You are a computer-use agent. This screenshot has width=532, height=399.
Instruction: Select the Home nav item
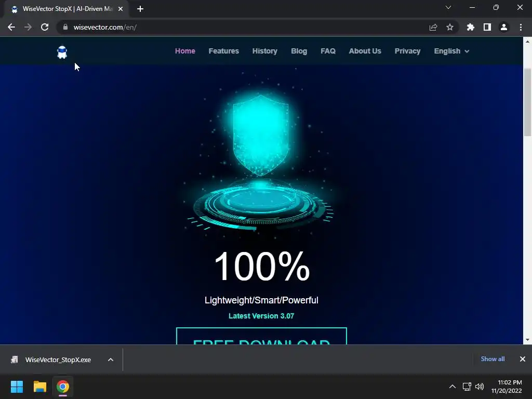tap(185, 51)
